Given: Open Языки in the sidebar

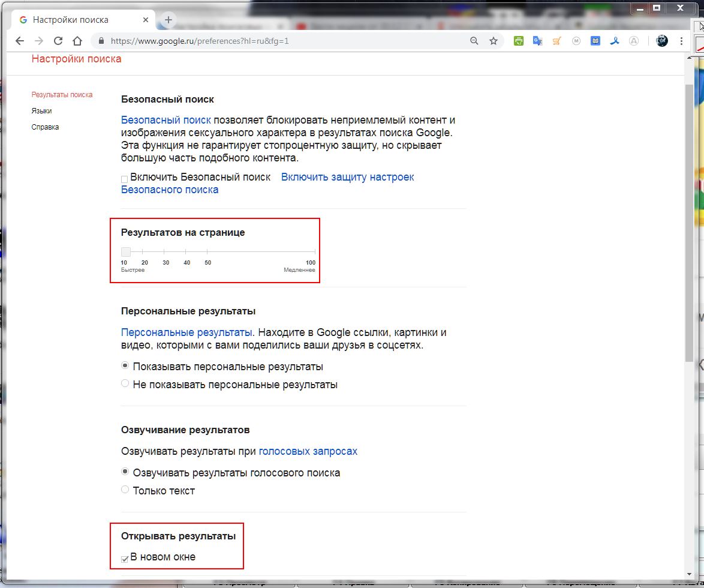Looking at the screenshot, I should pos(41,111).
